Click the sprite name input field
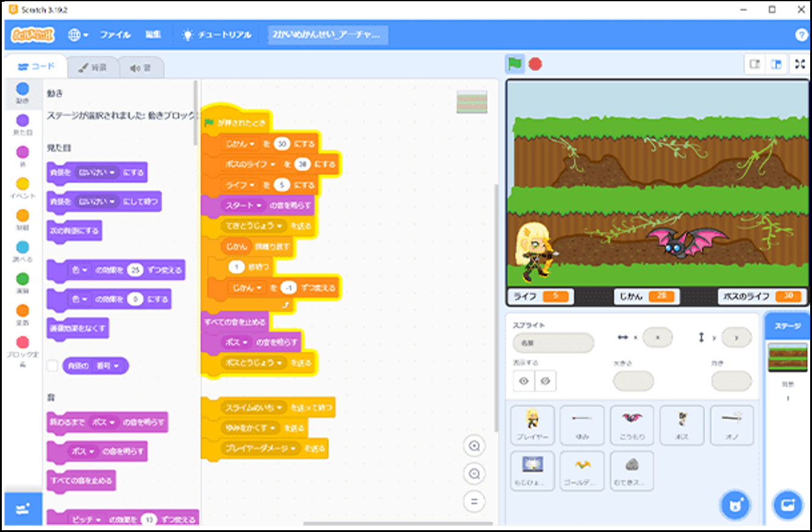 point(553,343)
